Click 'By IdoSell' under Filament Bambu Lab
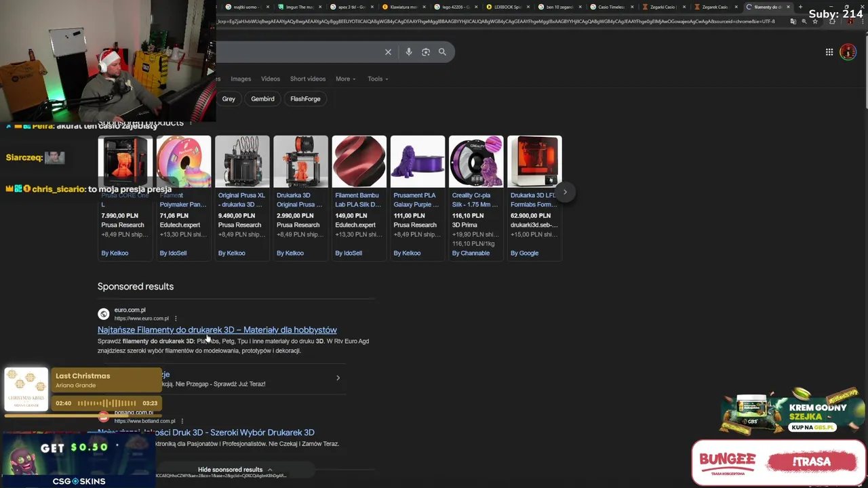 [x=349, y=253]
